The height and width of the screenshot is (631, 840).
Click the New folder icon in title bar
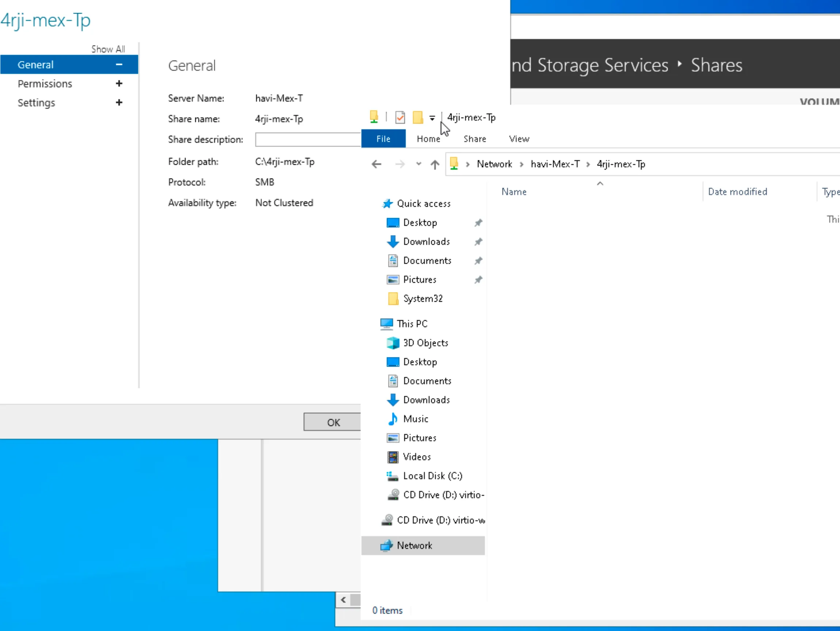[x=418, y=117]
